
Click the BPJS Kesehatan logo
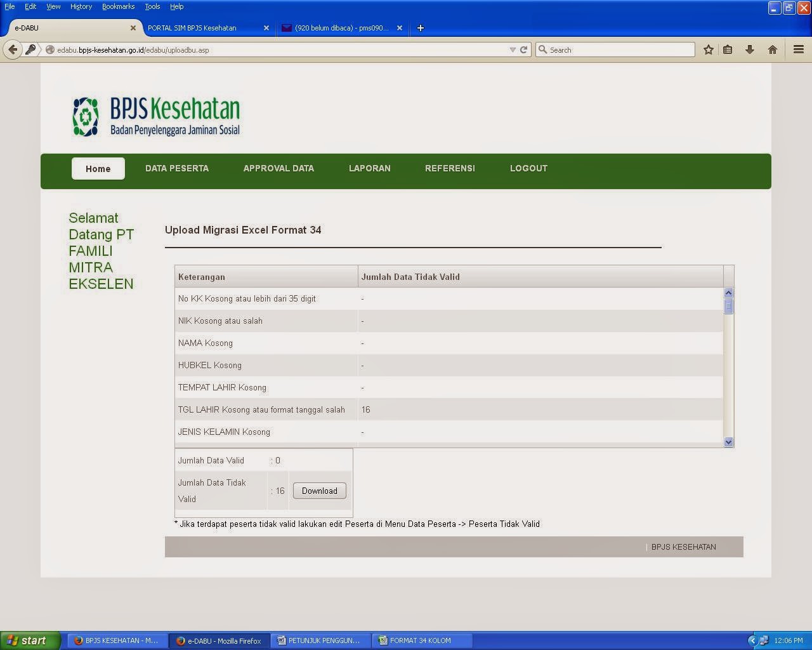(x=156, y=117)
